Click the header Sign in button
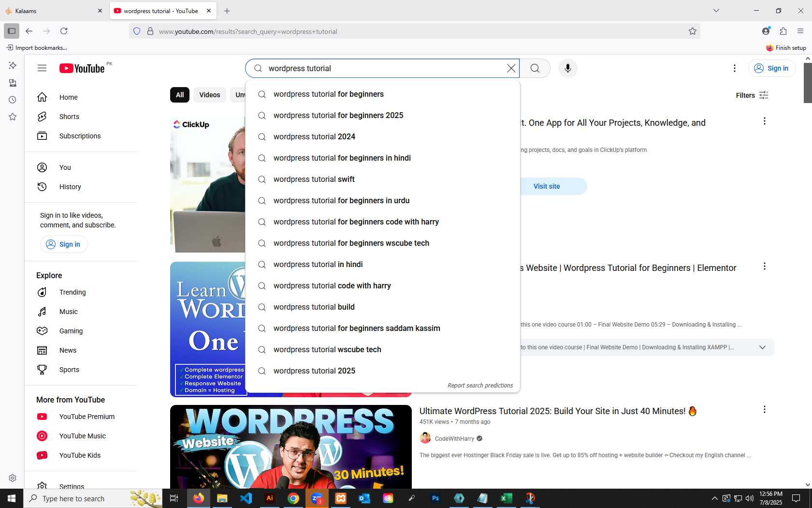812x508 pixels. point(772,68)
